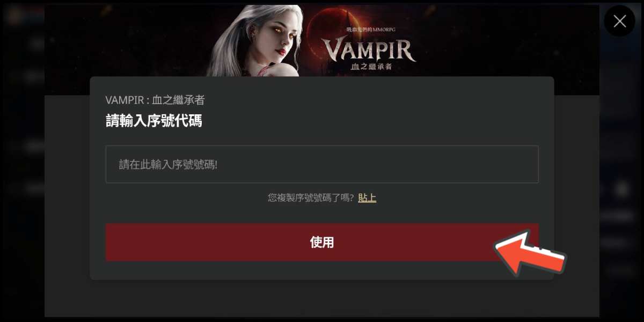Click the VAMPIR : 血之繼承者 game label
The image size is (644, 322).
click(155, 100)
